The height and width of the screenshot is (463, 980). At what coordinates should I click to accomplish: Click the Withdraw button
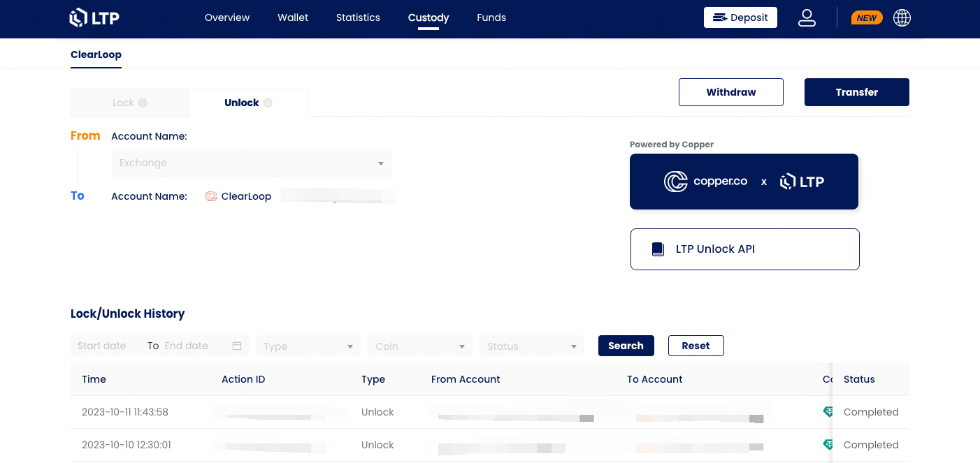[x=731, y=92]
